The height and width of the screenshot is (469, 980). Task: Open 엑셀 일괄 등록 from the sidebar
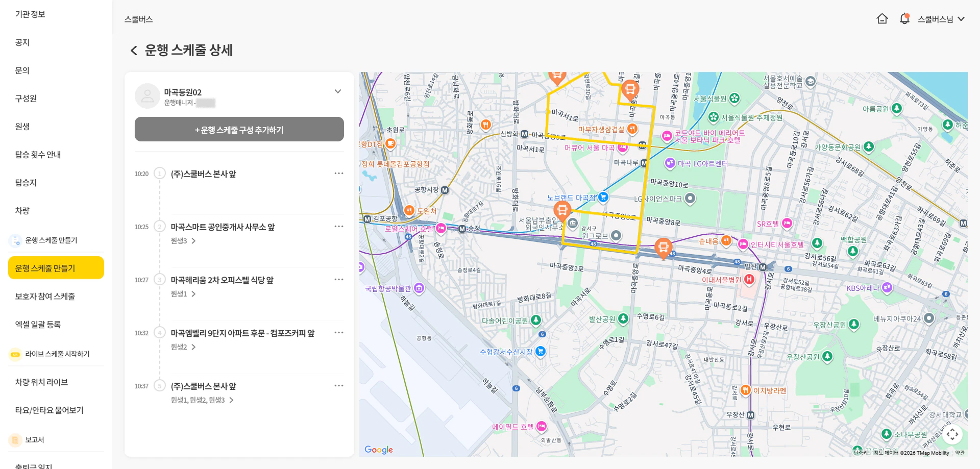point(38,324)
